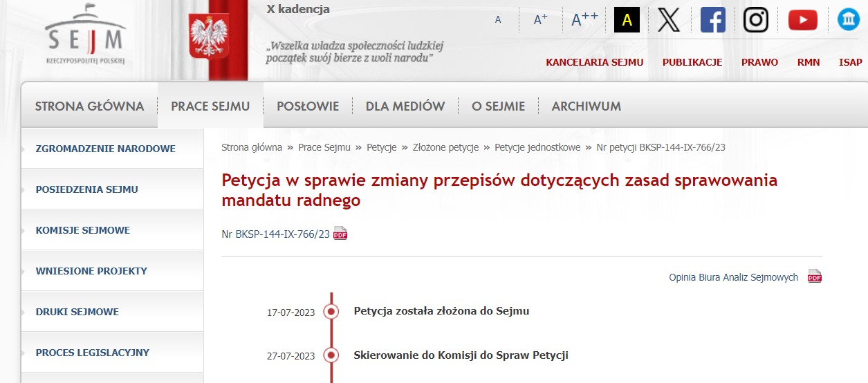This screenshot has height=383, width=868.
Task: Click Nr petycji BKSP-144-IX-766/23 breadcrumb
Action: click(661, 147)
